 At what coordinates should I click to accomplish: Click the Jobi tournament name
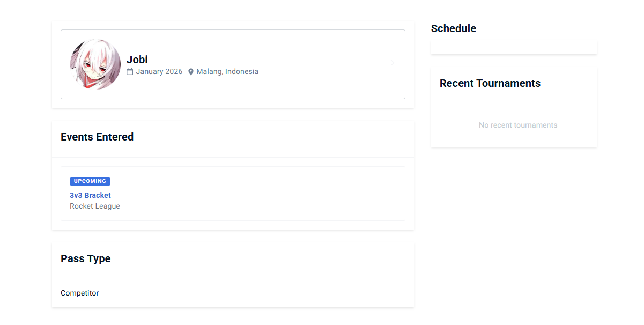tap(137, 60)
